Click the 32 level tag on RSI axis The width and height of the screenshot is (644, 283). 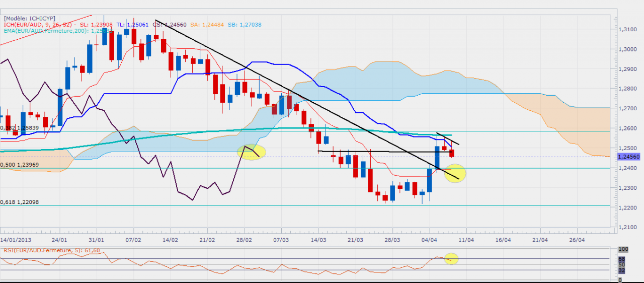click(x=621, y=270)
